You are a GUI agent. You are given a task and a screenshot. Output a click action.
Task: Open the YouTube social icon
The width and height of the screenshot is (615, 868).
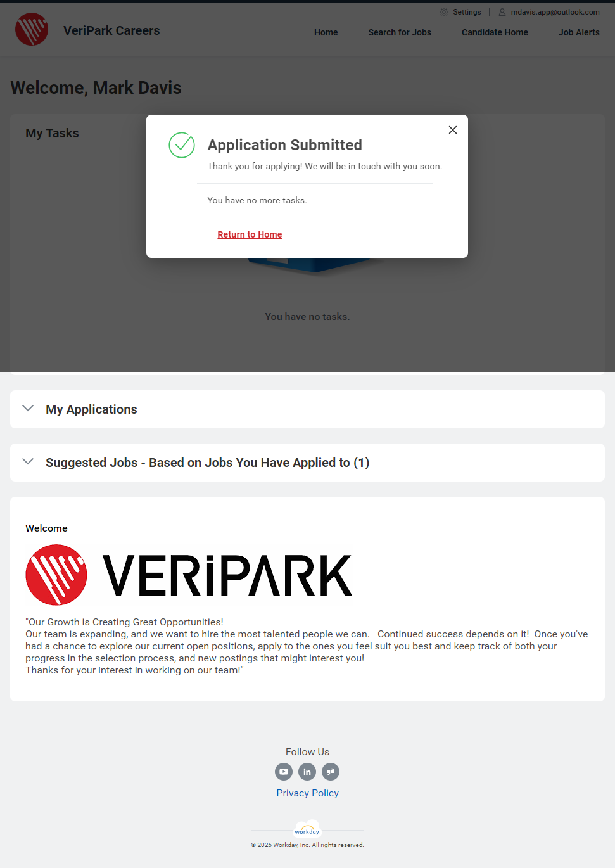(x=284, y=772)
